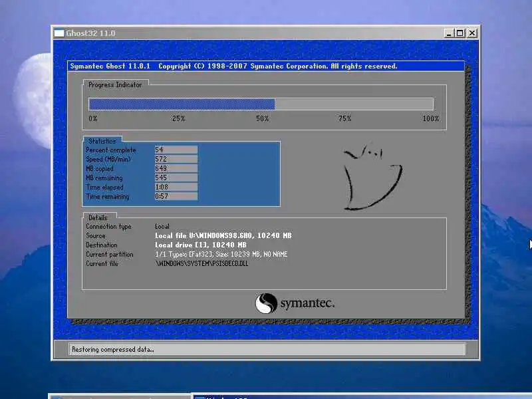The image size is (532, 399).
Task: Click the 0% progress scale marker
Action: pos(93,118)
